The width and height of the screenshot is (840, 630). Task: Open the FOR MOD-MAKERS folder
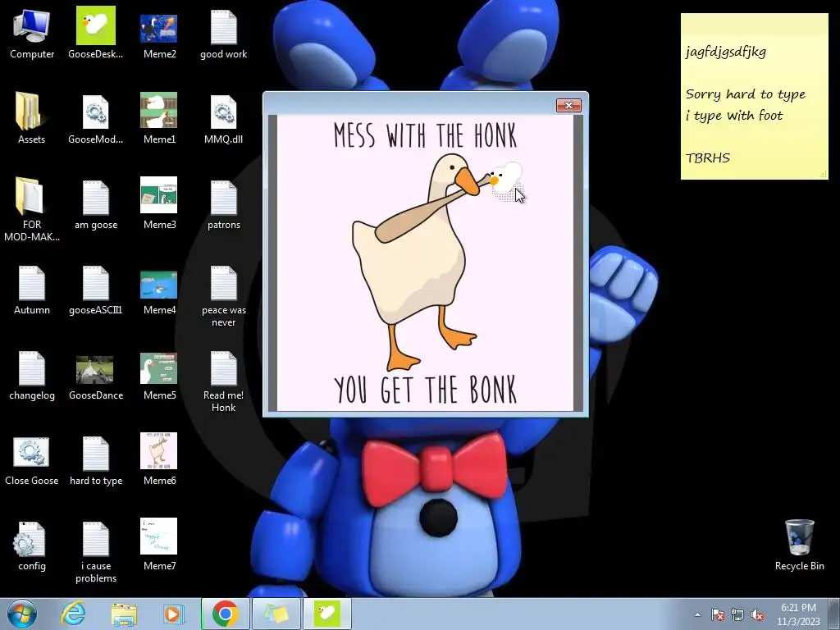click(x=32, y=209)
